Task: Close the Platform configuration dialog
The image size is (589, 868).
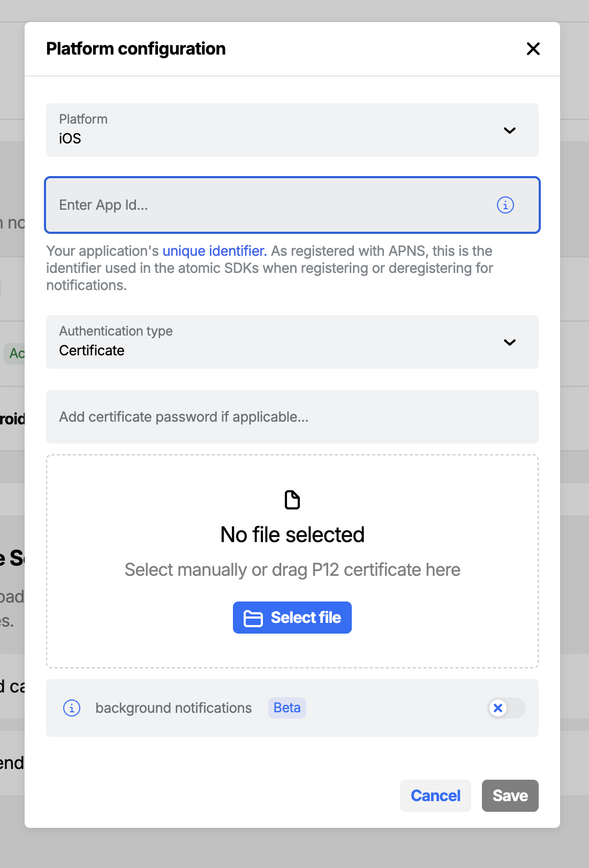Action: point(533,49)
